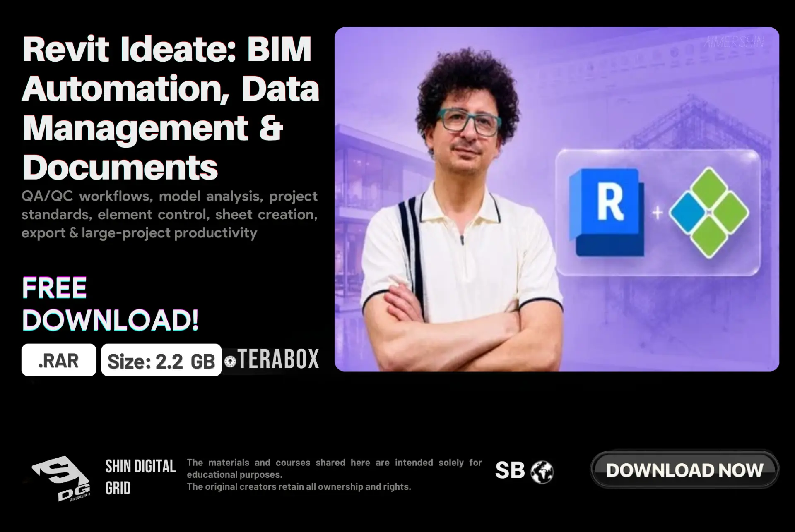Open the TERABOX link
Image resolution: width=795 pixels, height=532 pixels.
[x=278, y=359]
